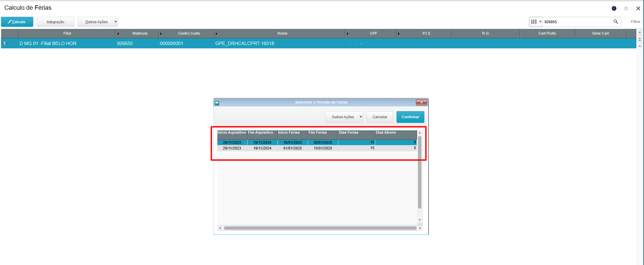Click the R.G. column header

click(x=486, y=33)
